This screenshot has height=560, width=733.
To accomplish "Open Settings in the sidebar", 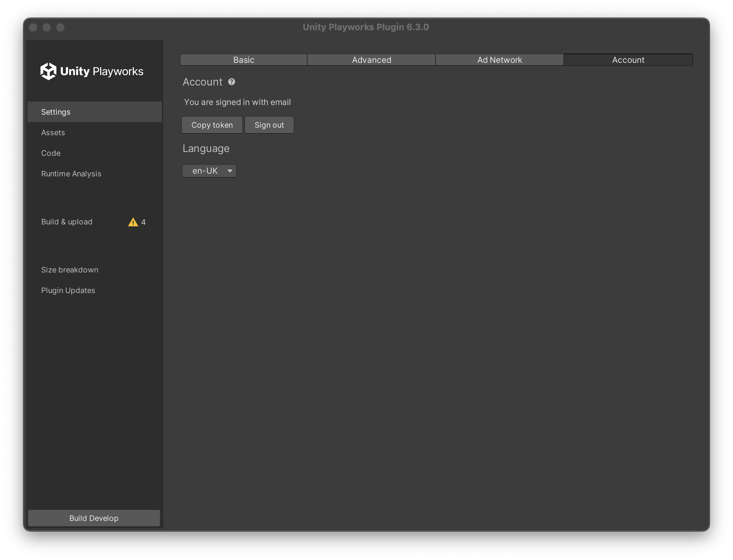I will tap(95, 112).
